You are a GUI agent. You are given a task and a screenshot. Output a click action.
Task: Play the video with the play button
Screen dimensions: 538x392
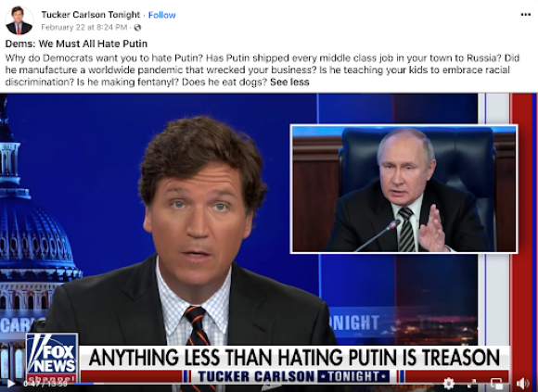click(x=10, y=384)
